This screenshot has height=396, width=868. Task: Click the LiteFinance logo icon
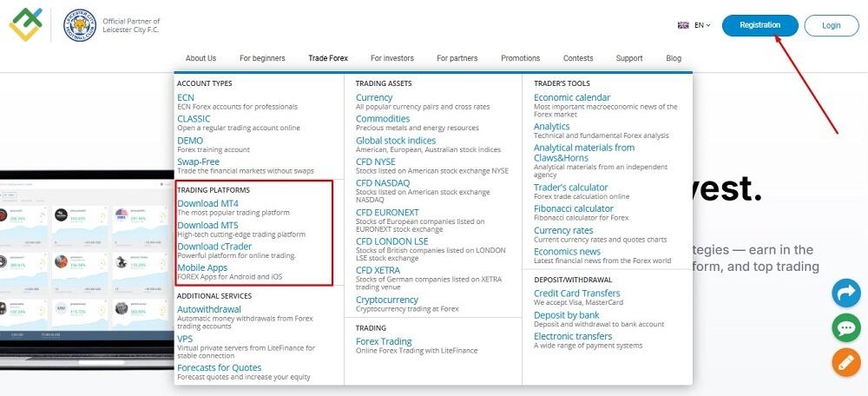[26, 25]
